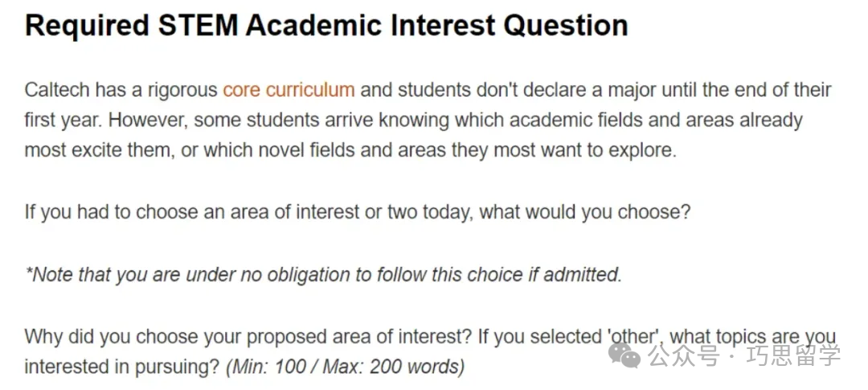This screenshot has height=390, width=868.
Task: Open the core curriculum link
Action: [289, 89]
